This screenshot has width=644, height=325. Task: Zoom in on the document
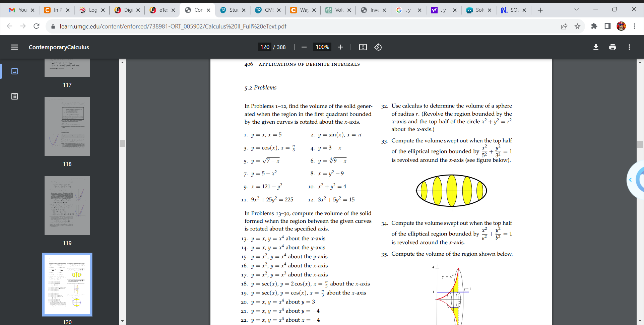(340, 47)
